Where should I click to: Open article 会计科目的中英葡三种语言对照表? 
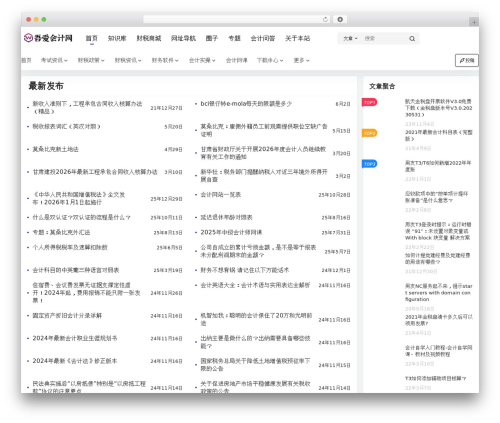76,270
